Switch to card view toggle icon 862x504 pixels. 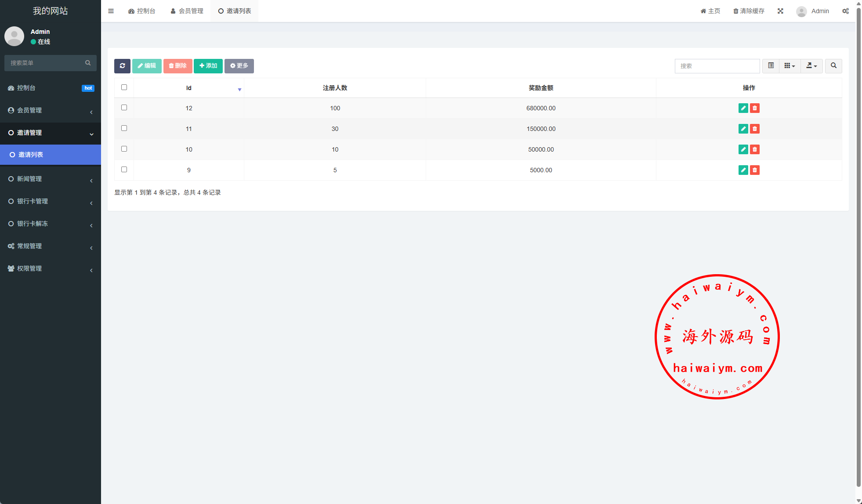pyautogui.click(x=771, y=66)
